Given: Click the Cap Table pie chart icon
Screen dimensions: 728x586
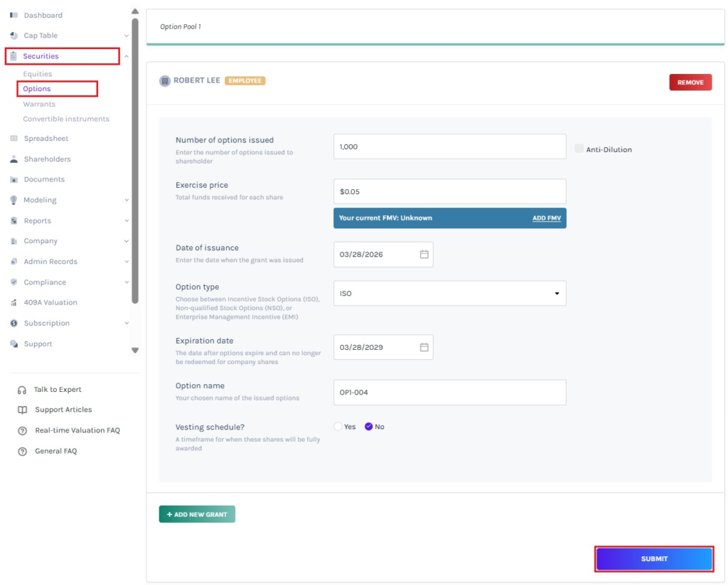Looking at the screenshot, I should (14, 36).
